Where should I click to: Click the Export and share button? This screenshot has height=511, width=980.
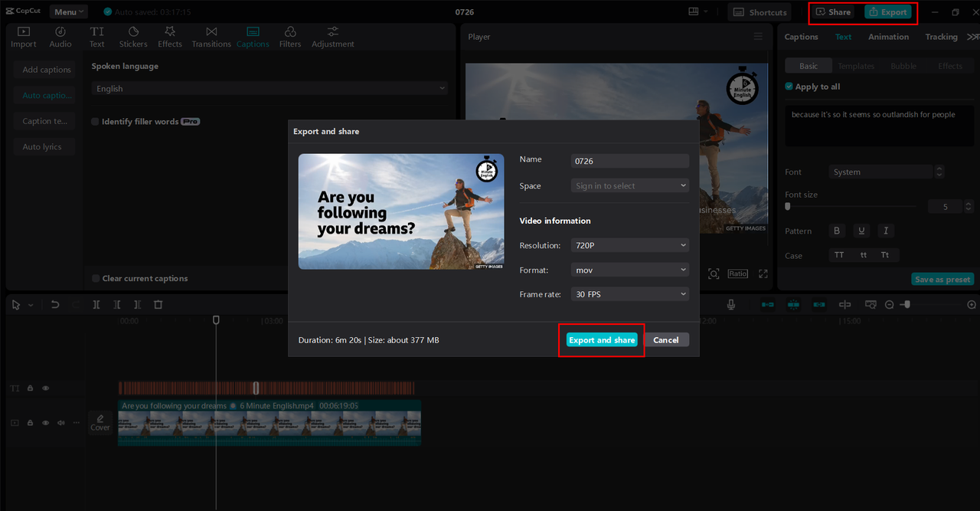tap(602, 339)
